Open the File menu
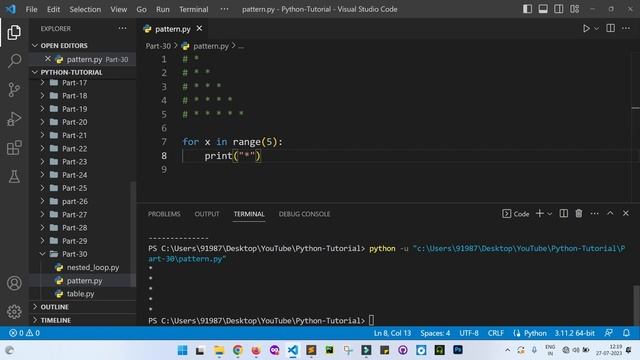640x360 pixels. (31, 9)
